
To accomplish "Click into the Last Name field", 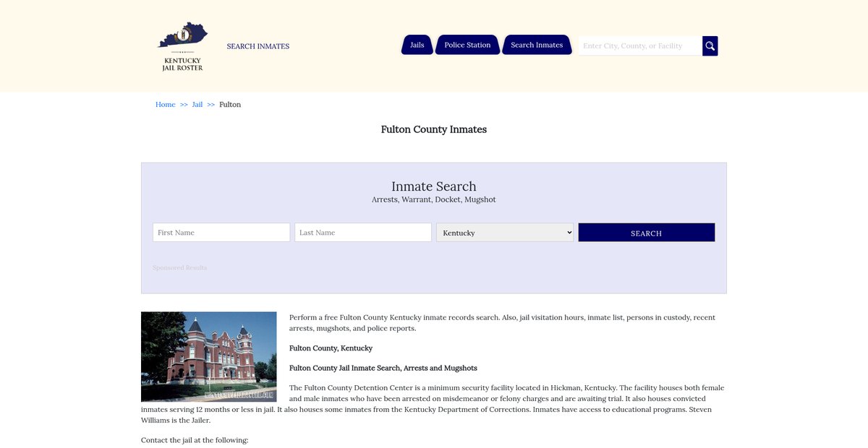I will click(363, 233).
